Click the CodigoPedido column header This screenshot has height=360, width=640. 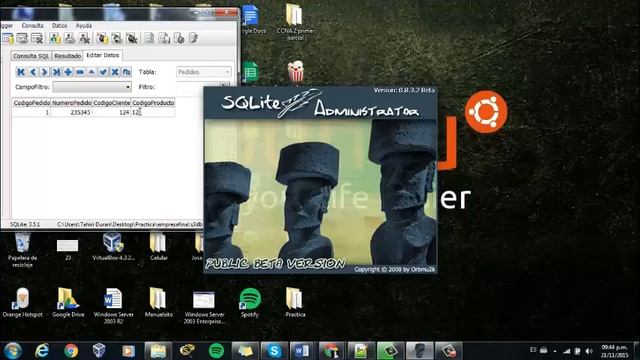[31, 103]
